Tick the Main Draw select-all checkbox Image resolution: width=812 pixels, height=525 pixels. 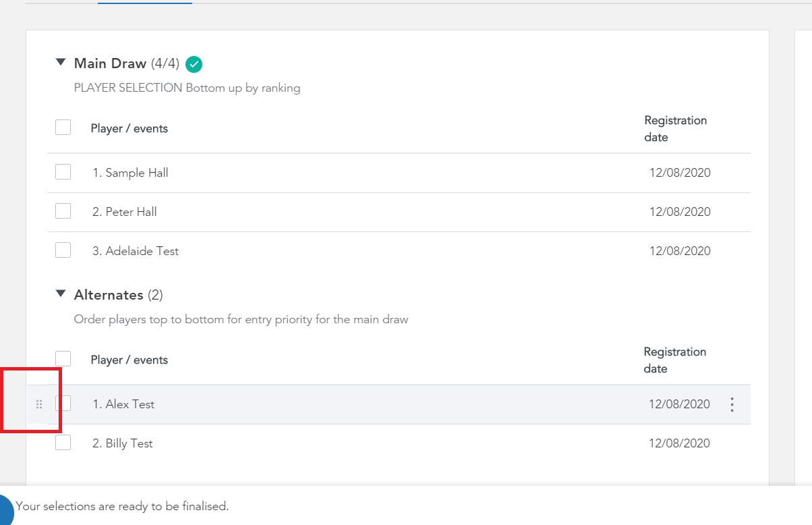[63, 127]
